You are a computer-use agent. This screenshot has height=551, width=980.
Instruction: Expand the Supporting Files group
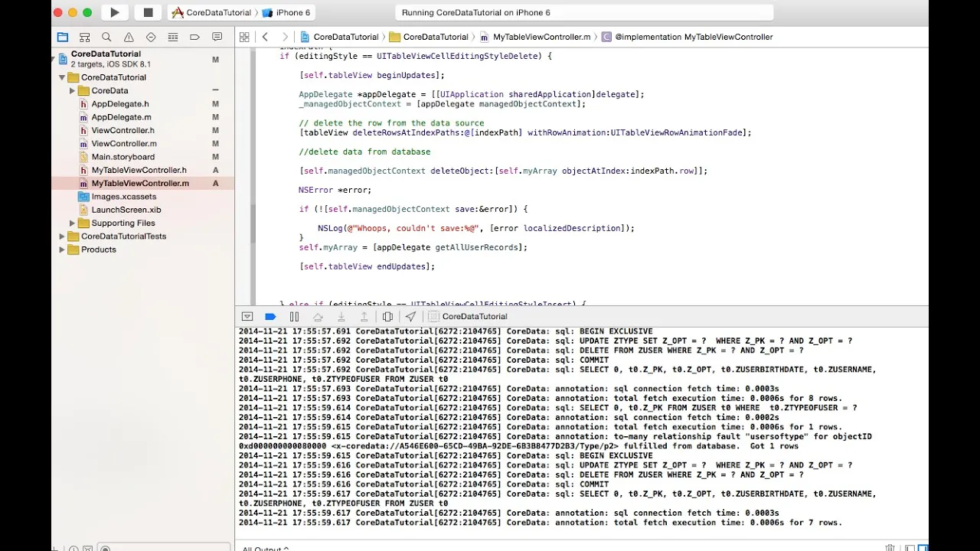tap(72, 223)
